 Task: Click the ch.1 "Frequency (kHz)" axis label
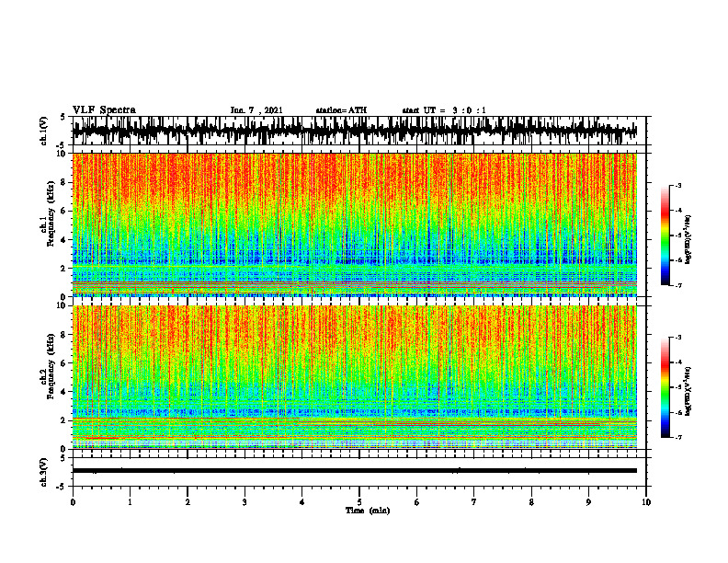[51, 214]
